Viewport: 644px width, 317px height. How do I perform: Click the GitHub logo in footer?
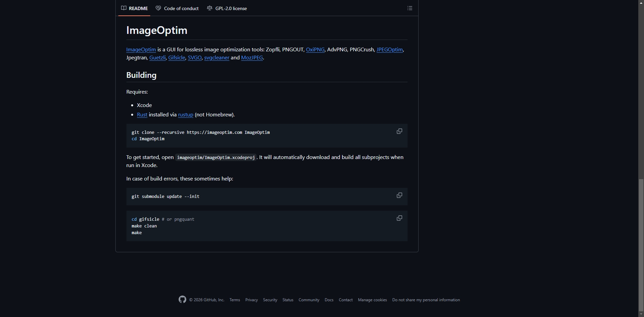click(182, 300)
